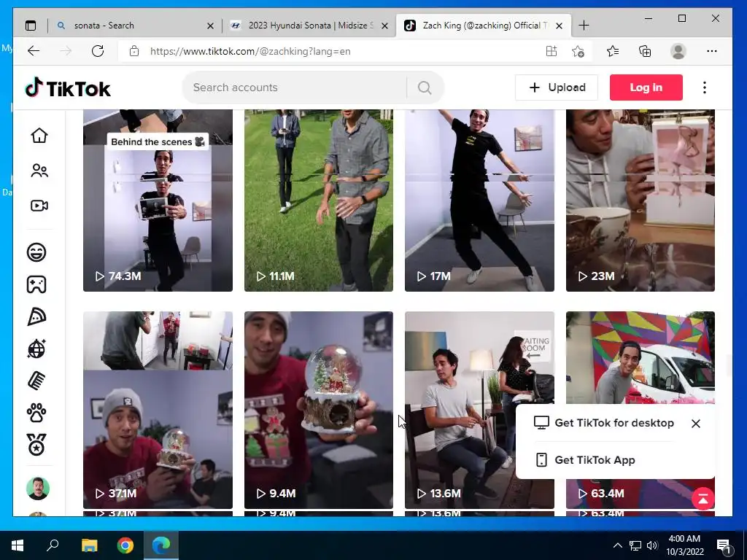Switch to the sonata - Search tab
The image size is (747, 560).
(x=134, y=26)
